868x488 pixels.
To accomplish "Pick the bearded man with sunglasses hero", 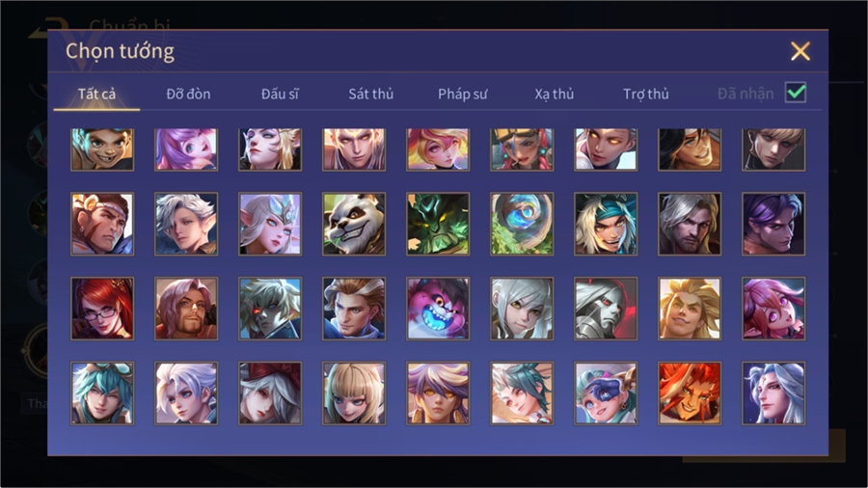I will click(186, 309).
